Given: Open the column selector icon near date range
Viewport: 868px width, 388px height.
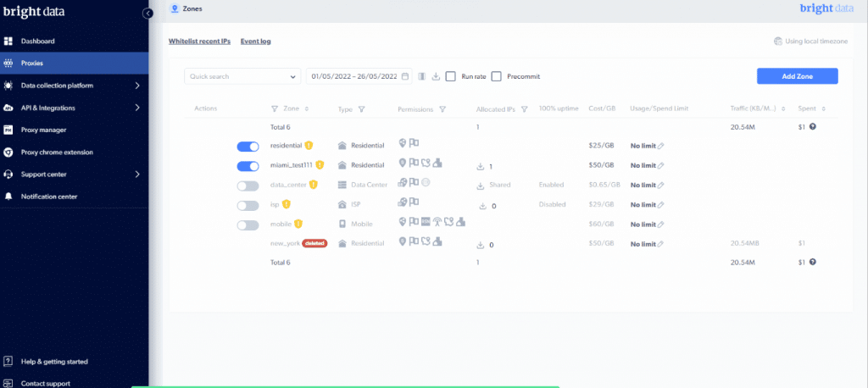Looking at the screenshot, I should [422, 76].
